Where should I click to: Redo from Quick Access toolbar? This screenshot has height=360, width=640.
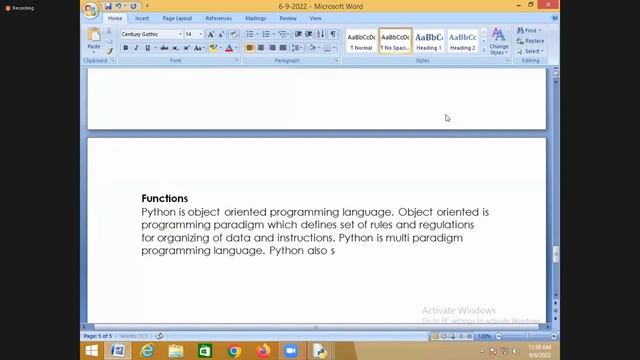point(133,6)
